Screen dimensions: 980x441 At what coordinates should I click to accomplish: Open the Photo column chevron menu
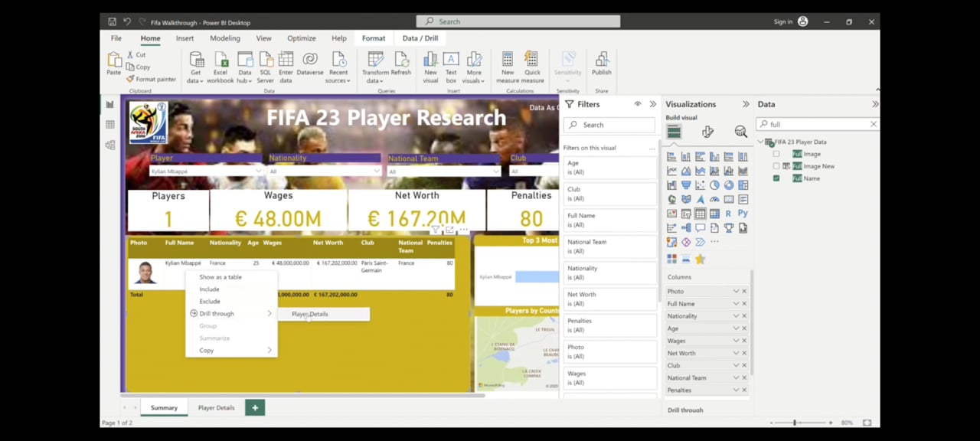736,292
